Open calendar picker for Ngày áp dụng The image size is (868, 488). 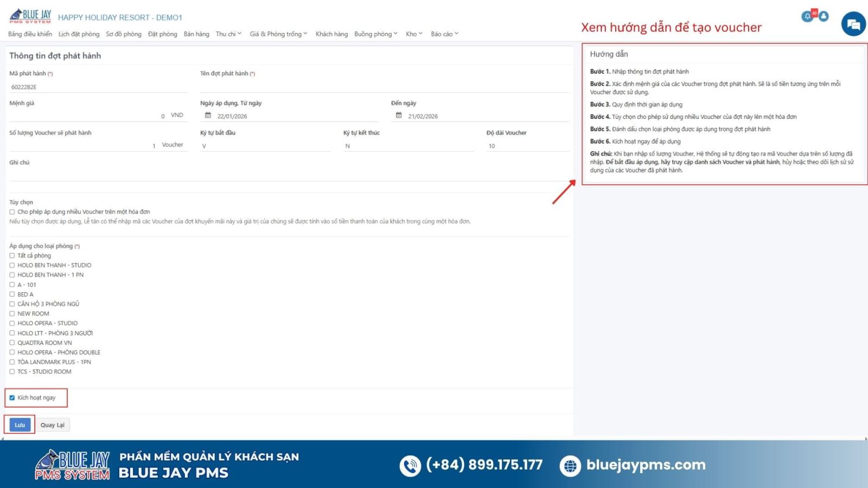(208, 115)
